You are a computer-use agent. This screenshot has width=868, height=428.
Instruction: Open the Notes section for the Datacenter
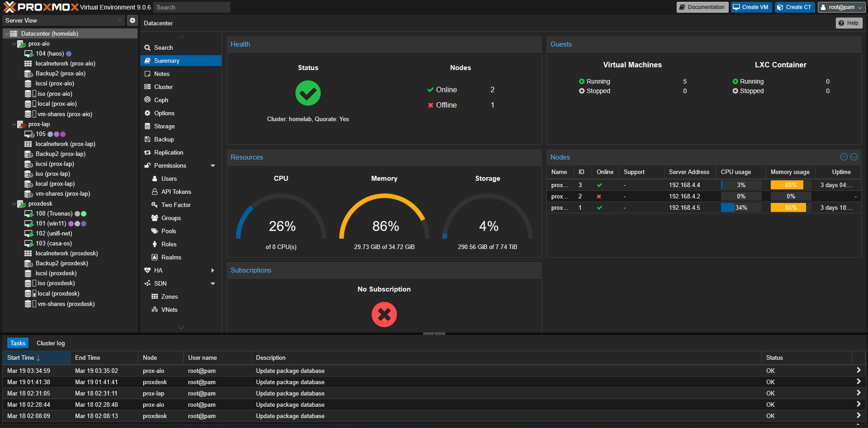[x=162, y=74]
